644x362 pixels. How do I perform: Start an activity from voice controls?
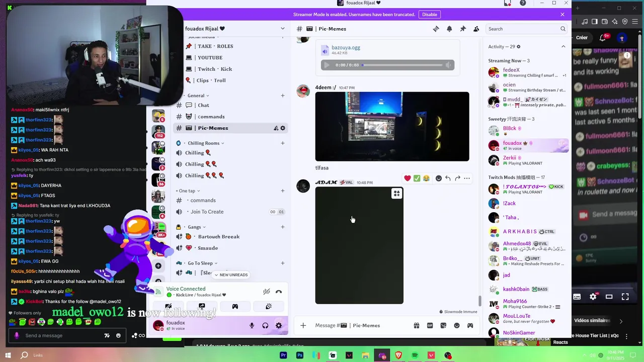[x=235, y=306]
